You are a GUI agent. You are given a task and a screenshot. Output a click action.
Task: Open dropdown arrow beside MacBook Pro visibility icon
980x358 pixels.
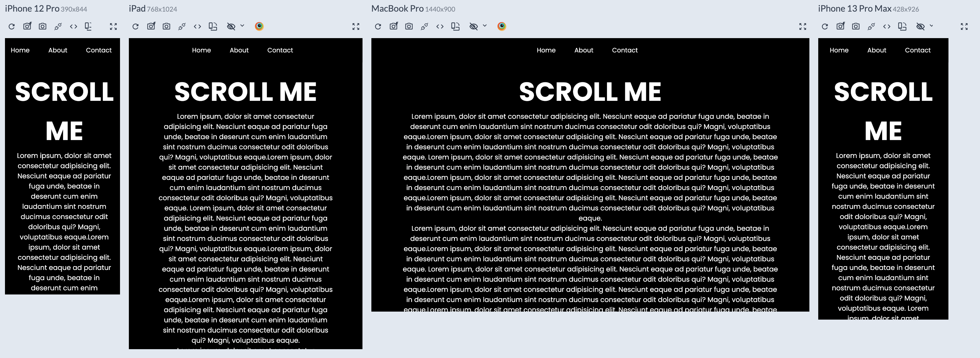(485, 26)
